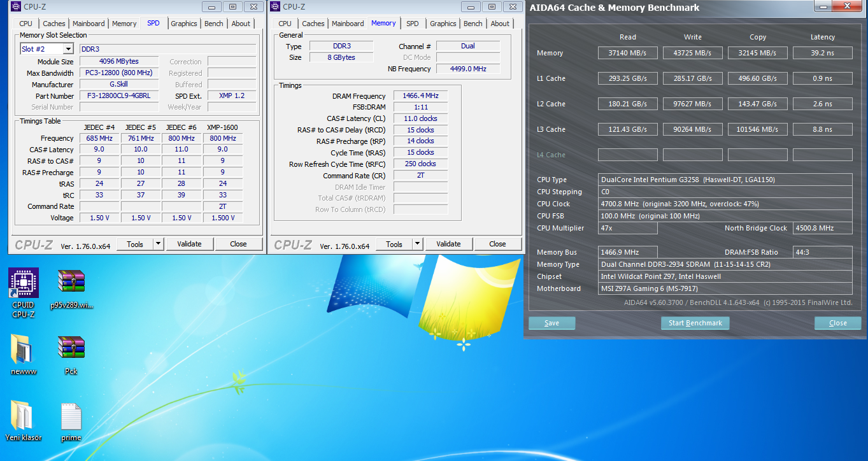Viewport: 868px width, 461px height.
Task: Click Manufacturer G.Skill field
Action: (x=120, y=84)
